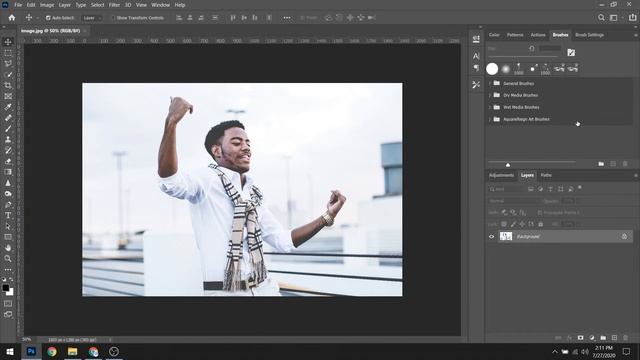
Task: Open the Character panel icon
Action: 476,56
